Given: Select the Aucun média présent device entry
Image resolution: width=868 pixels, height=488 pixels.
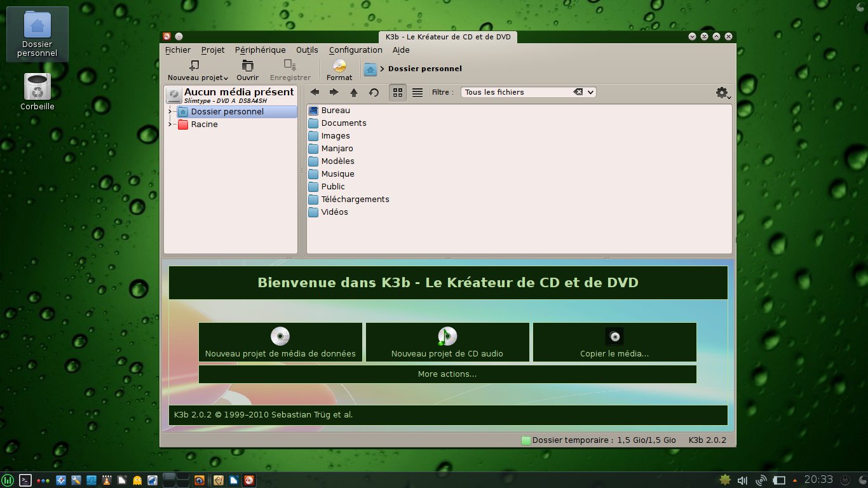Looking at the screenshot, I should (x=231, y=95).
